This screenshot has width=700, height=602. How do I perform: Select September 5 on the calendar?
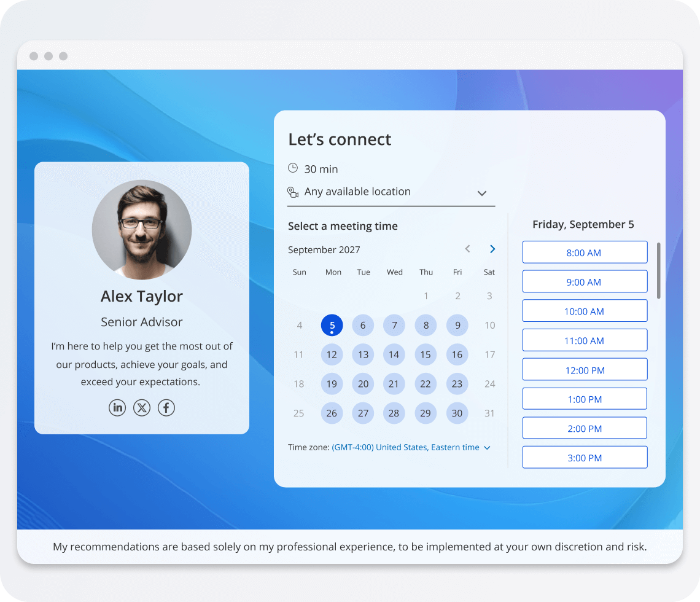(332, 325)
